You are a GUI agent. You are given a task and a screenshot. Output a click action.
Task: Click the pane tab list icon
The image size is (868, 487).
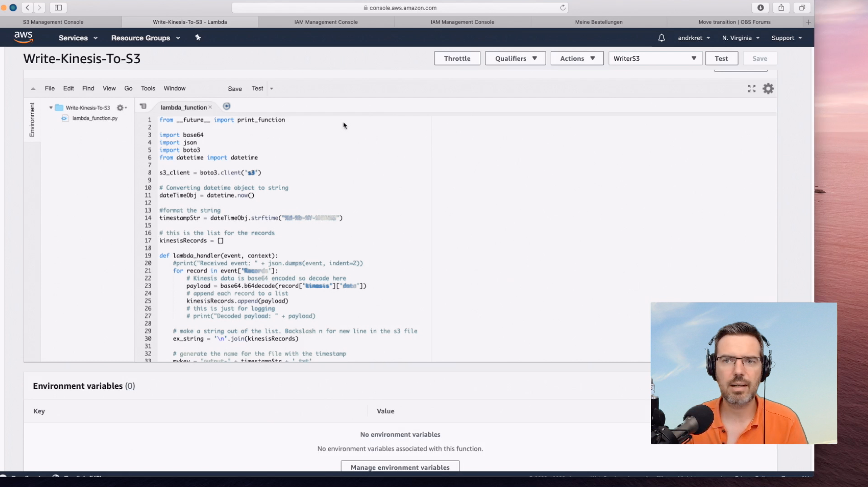click(x=143, y=106)
